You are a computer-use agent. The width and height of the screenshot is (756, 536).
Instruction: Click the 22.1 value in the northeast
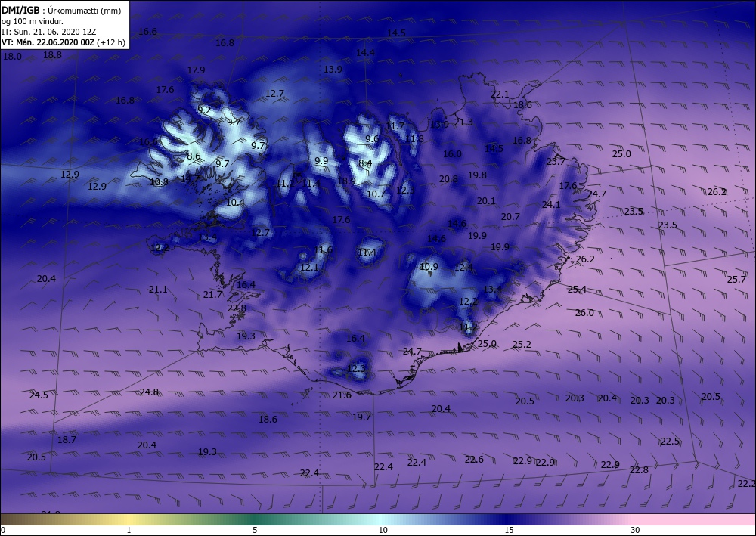coord(500,94)
